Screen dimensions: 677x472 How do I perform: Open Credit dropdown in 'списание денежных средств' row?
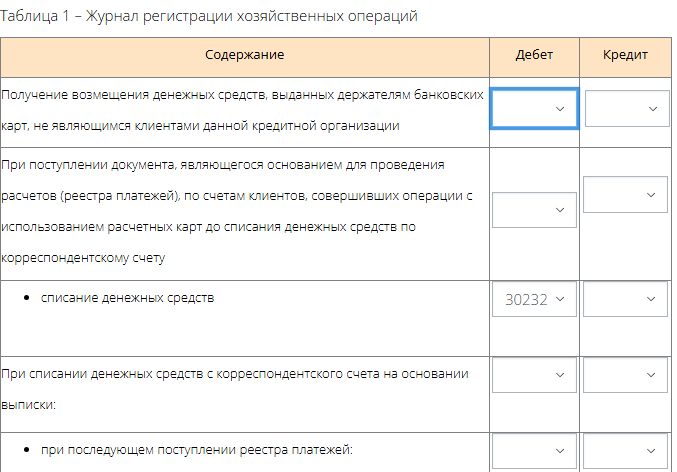tap(626, 299)
